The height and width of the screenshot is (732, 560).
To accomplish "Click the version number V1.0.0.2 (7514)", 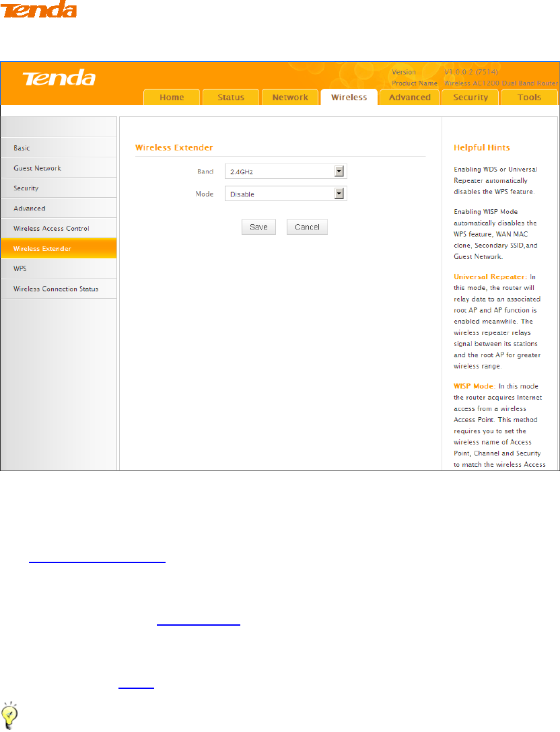I will tap(470, 72).
